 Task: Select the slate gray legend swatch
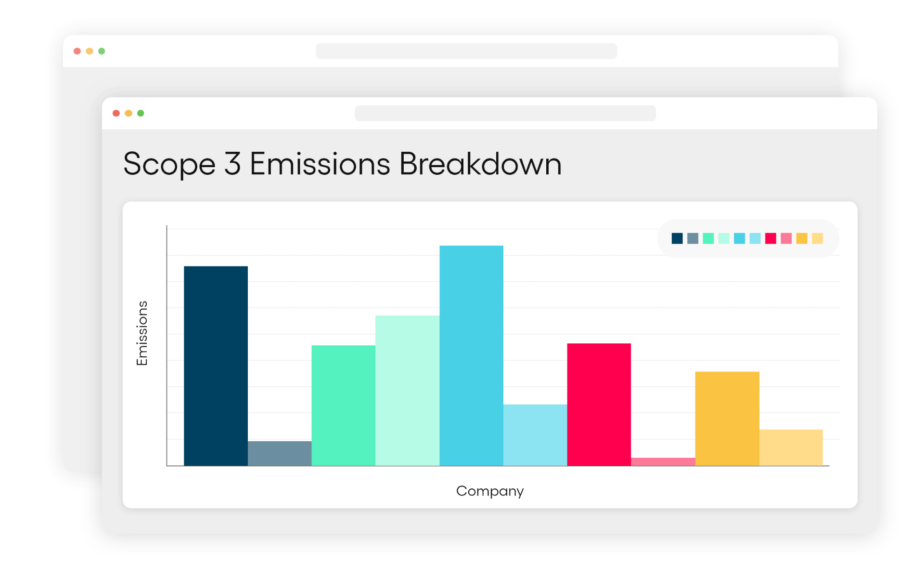pos(693,238)
